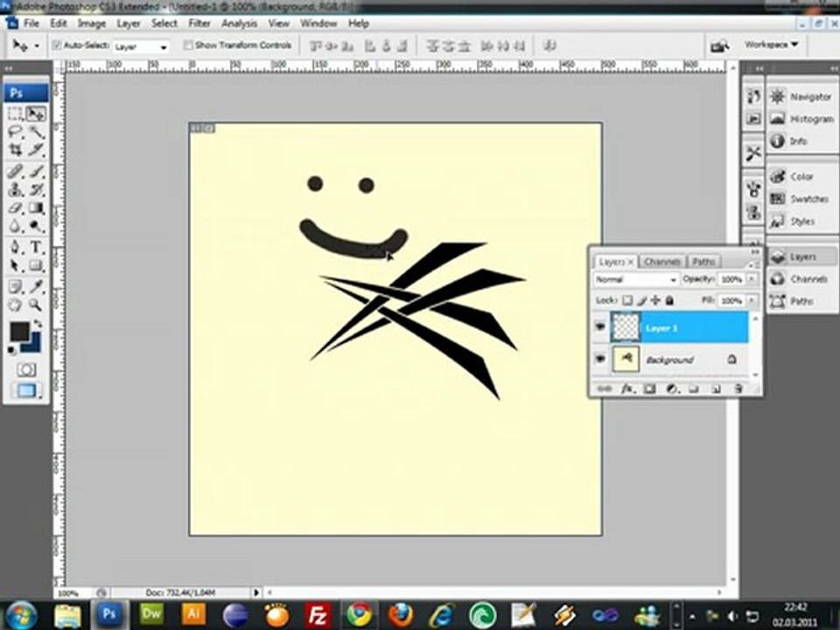Select the Rectangular Marquee tool
The width and height of the screenshot is (840, 630).
pos(15,114)
